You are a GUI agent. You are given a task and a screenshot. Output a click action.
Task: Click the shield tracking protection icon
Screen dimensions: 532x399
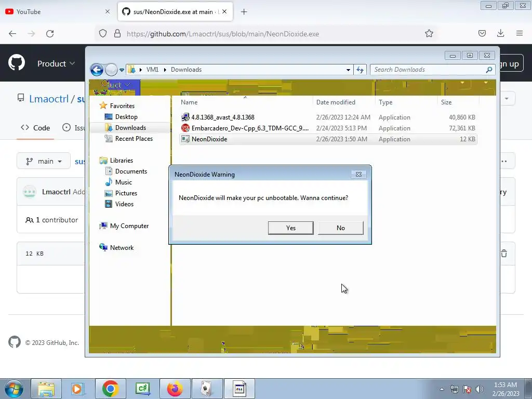pos(103,33)
